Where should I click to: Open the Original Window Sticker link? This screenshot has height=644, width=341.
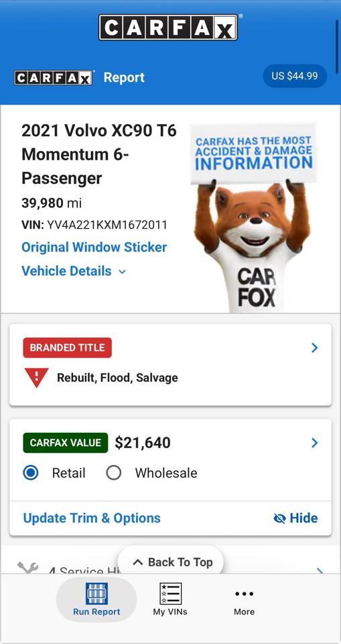[94, 248]
